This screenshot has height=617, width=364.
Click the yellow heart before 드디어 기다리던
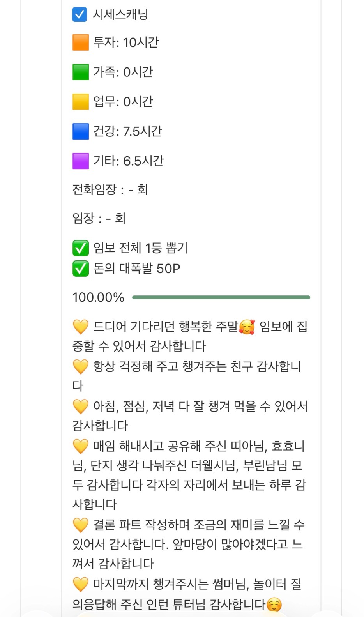click(x=81, y=327)
